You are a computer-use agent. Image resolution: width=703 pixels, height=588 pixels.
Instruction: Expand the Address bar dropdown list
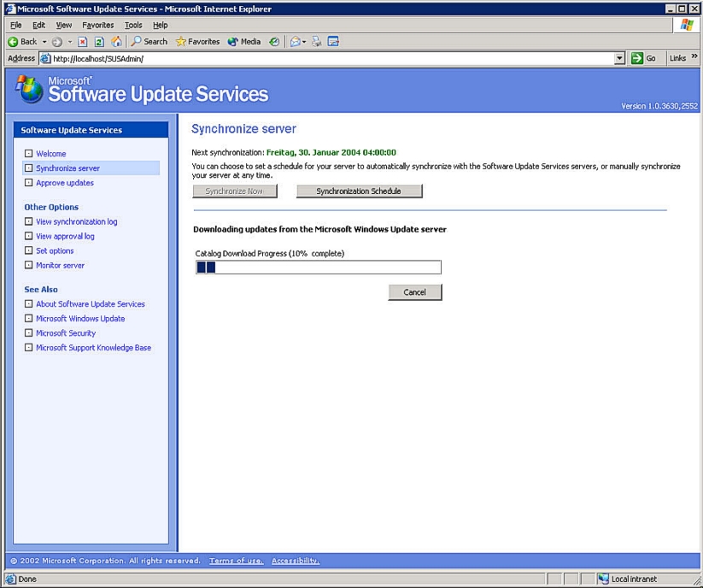pos(619,58)
